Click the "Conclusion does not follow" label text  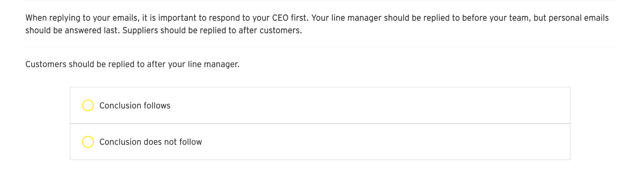(x=151, y=142)
